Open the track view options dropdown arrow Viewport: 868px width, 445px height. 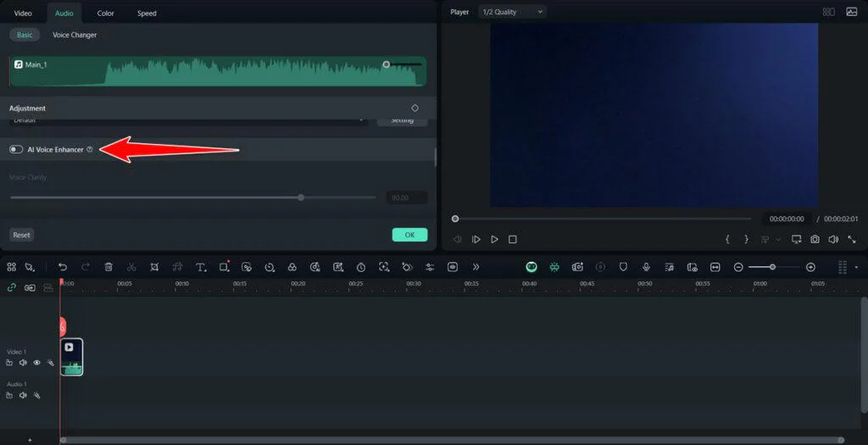click(857, 267)
